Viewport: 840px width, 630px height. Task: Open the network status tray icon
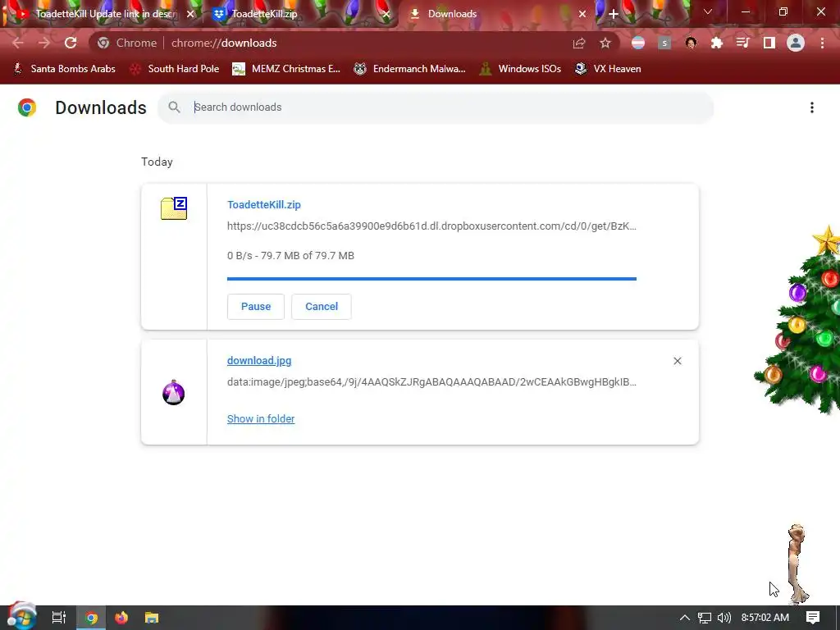pos(705,618)
